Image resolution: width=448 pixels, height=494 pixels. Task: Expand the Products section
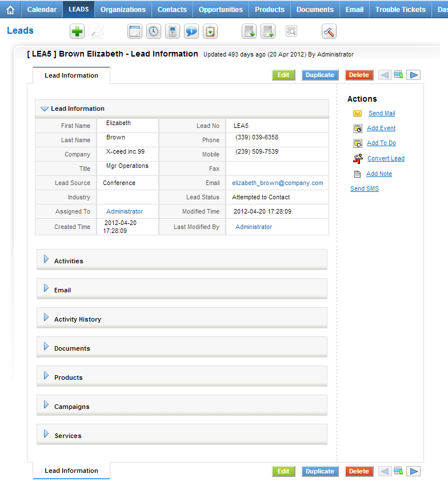pos(46,375)
